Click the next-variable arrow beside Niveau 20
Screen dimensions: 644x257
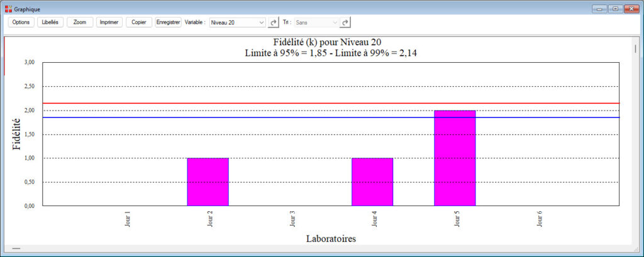274,22
